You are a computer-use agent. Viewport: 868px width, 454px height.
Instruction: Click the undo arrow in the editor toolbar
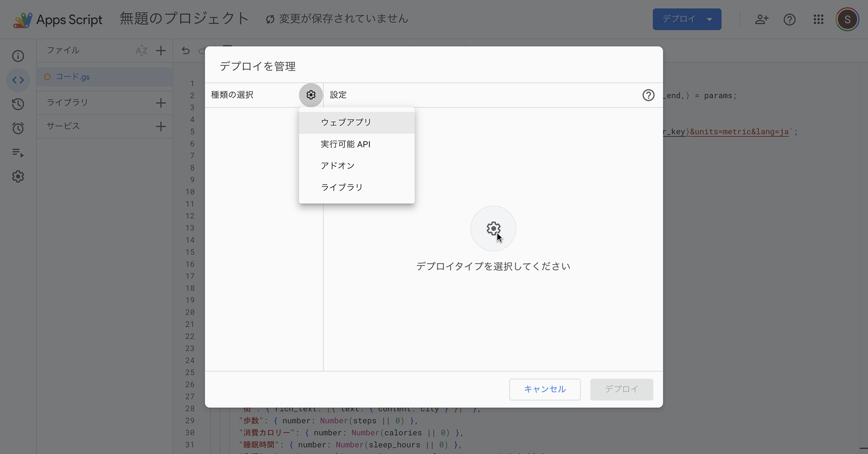pos(185,51)
